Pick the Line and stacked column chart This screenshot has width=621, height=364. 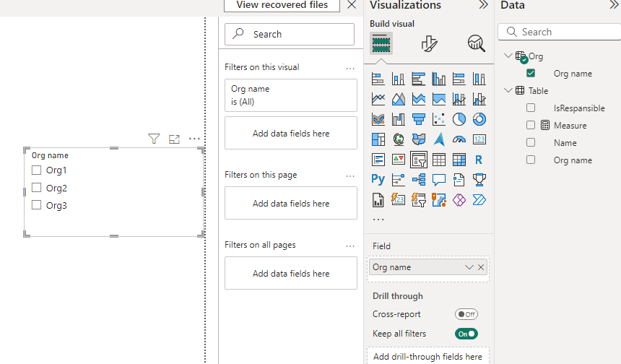click(x=459, y=99)
